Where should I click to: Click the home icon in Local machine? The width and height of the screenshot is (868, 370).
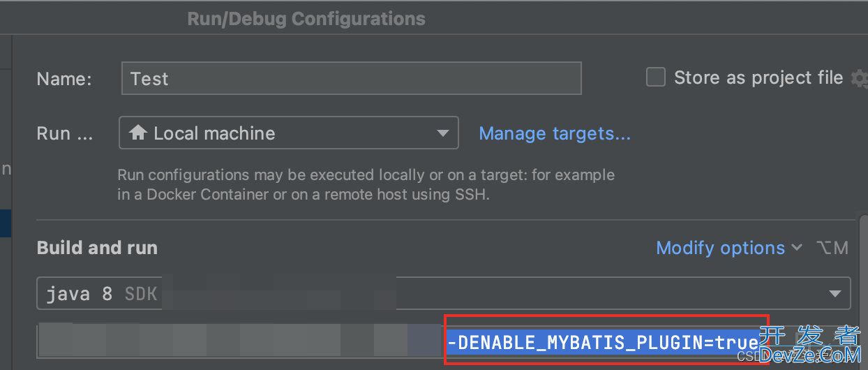coord(138,133)
